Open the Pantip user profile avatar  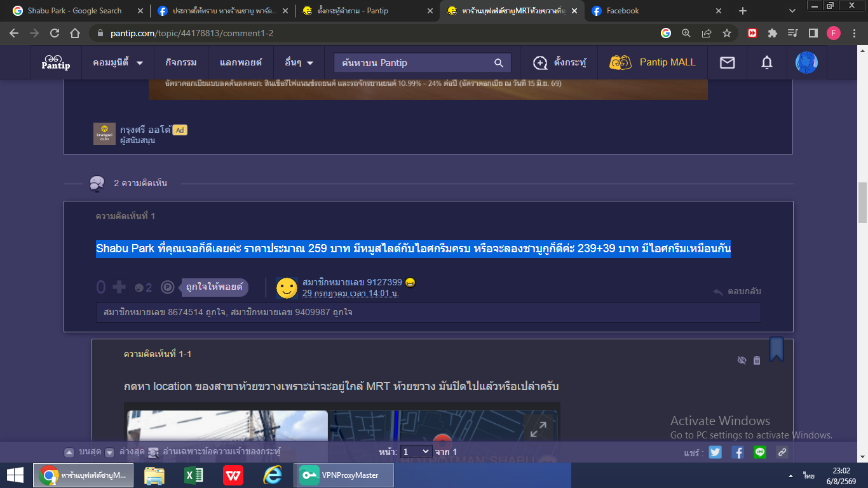pos(806,62)
